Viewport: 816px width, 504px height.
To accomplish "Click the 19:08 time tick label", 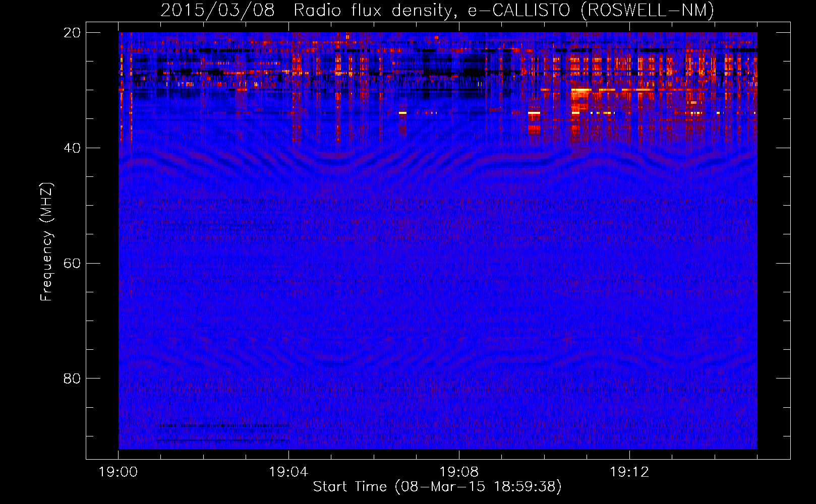I will 459,472.
